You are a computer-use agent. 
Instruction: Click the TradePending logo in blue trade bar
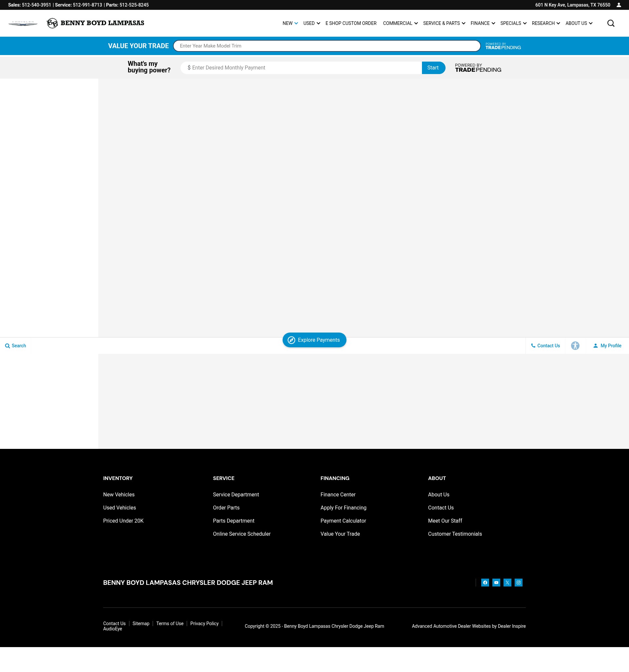[x=503, y=46]
